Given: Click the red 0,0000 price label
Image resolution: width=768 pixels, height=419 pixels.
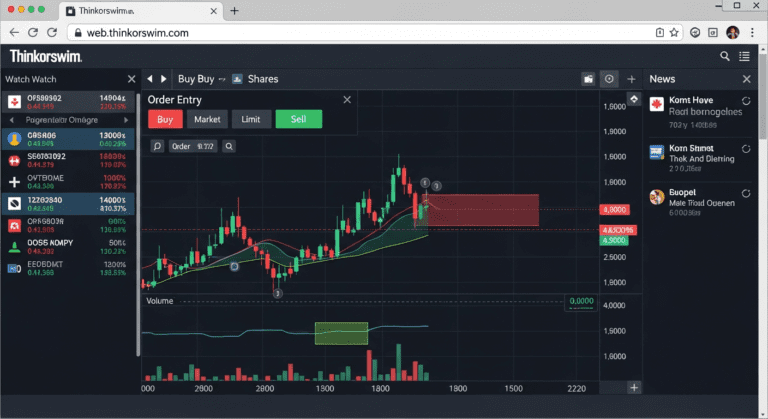Looking at the screenshot, I should click(615, 210).
